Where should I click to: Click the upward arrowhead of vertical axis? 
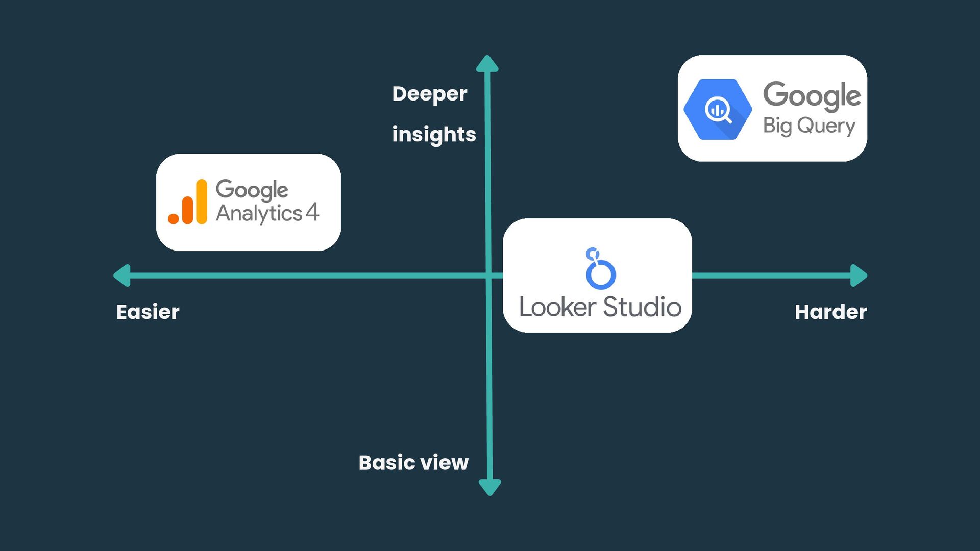coord(487,64)
